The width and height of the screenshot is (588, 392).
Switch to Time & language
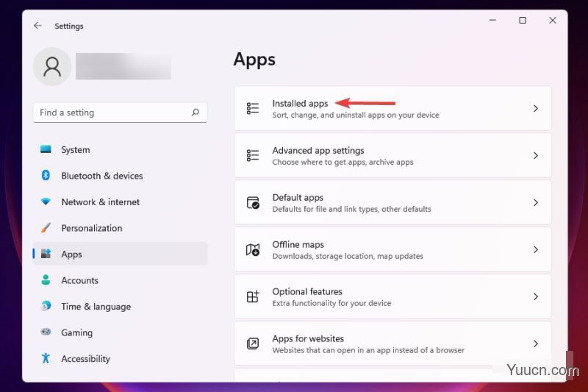click(120, 307)
